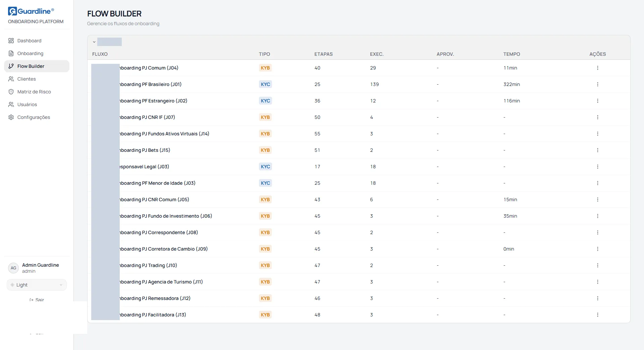Open actions menu for PJ Fundo de Investimento (J06)
This screenshot has width=644, height=350.
tap(597, 216)
